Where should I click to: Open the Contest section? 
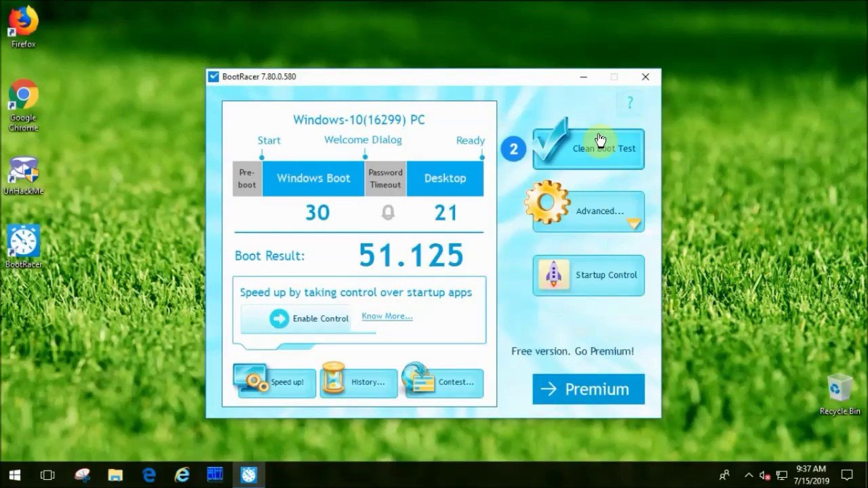pos(444,382)
